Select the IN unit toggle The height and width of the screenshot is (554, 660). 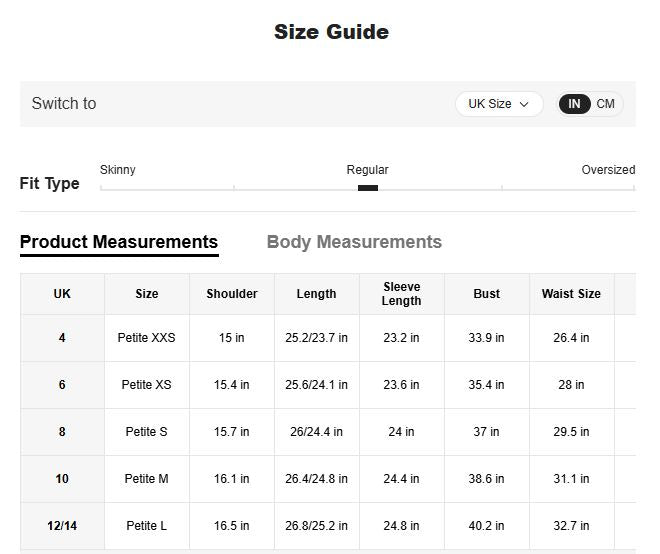(x=574, y=104)
